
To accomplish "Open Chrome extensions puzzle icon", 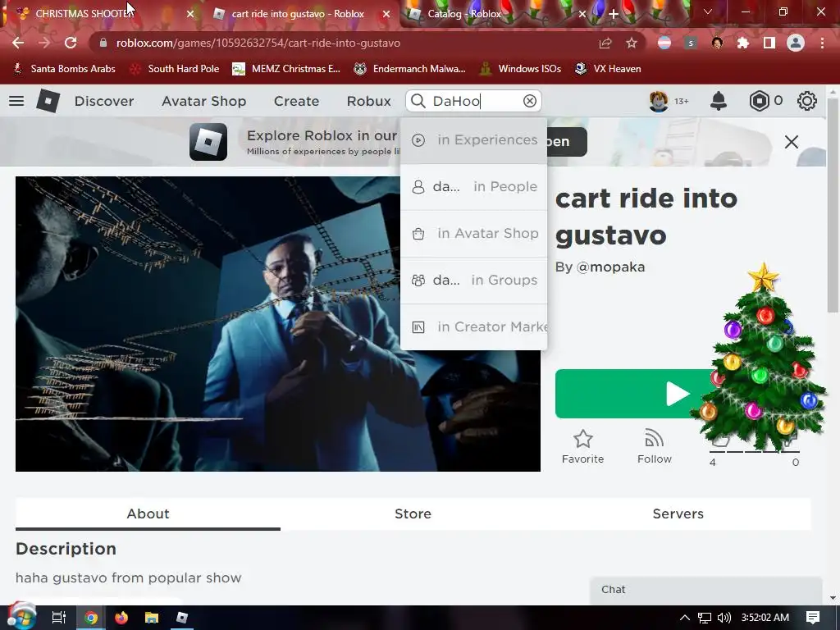I will [743, 43].
